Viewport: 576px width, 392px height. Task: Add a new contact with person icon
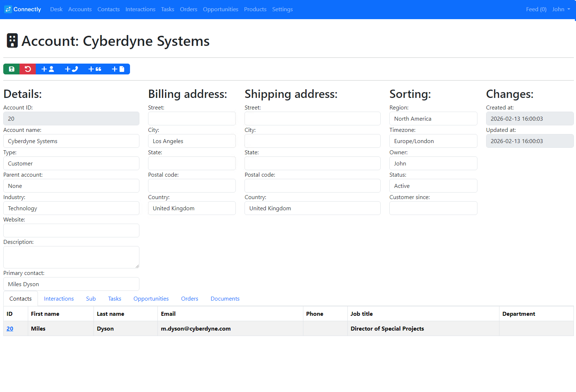point(48,69)
